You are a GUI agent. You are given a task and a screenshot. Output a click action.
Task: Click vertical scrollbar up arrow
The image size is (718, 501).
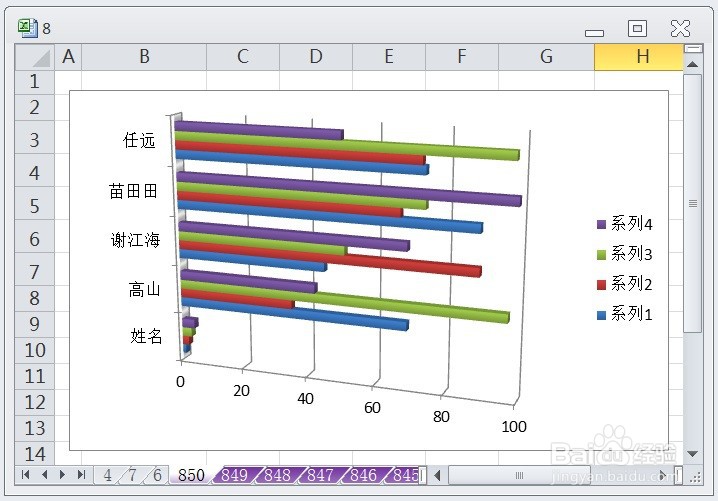(692, 64)
